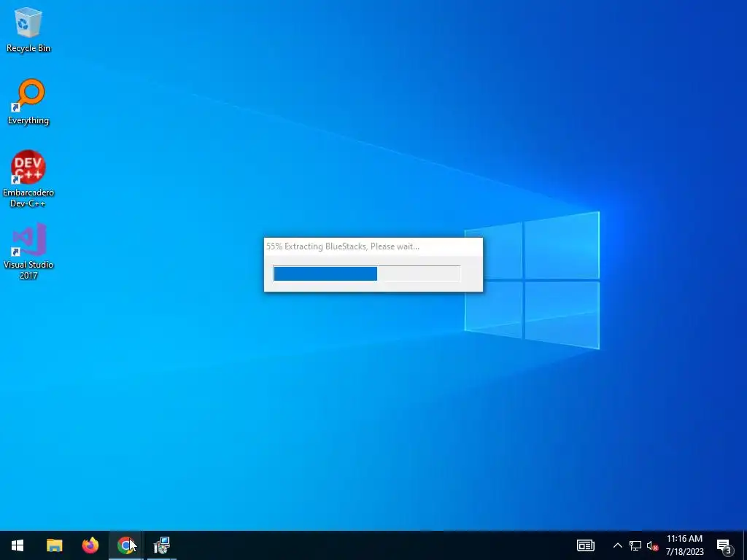Image resolution: width=747 pixels, height=560 pixels.
Task: Open News and interests taskbar widget
Action: point(586,545)
